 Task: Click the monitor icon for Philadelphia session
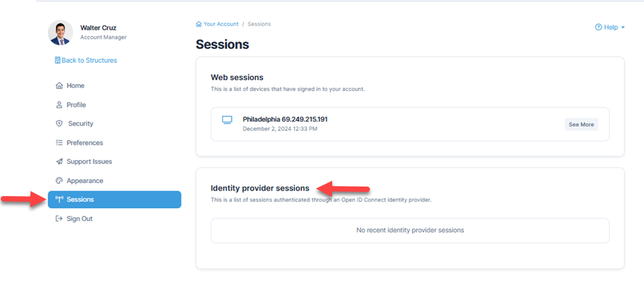[x=227, y=120]
